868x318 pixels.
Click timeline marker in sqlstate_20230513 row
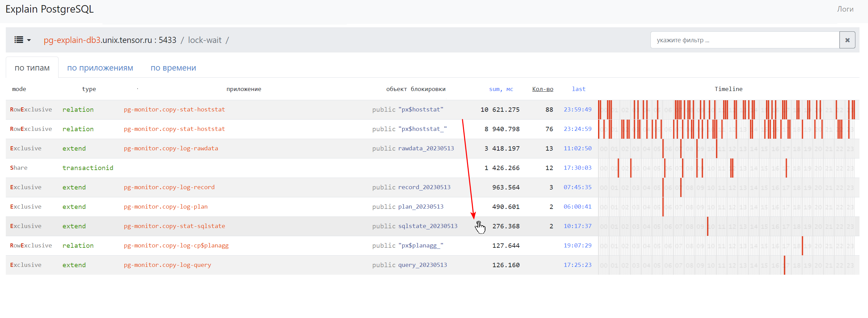click(x=707, y=226)
